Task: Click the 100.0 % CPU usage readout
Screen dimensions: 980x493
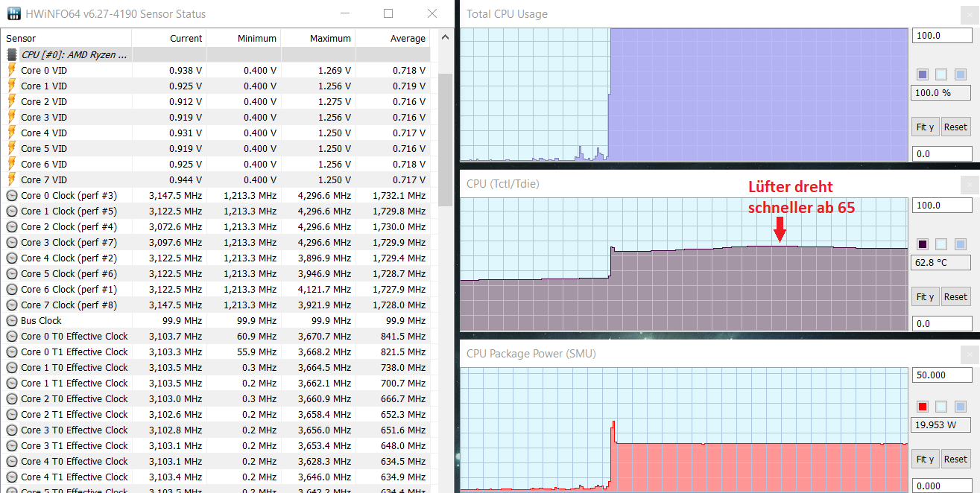Action: pyautogui.click(x=941, y=93)
